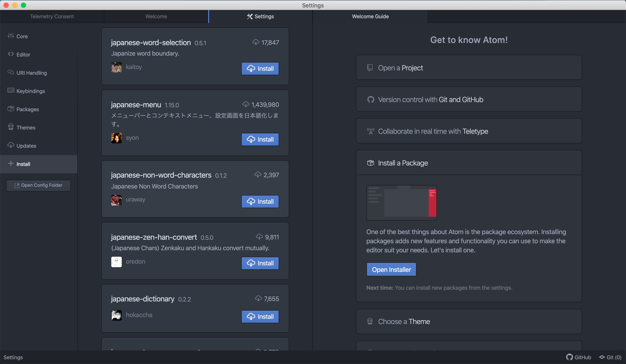
Task: Click the Open Config Folder button
Action: (x=38, y=185)
